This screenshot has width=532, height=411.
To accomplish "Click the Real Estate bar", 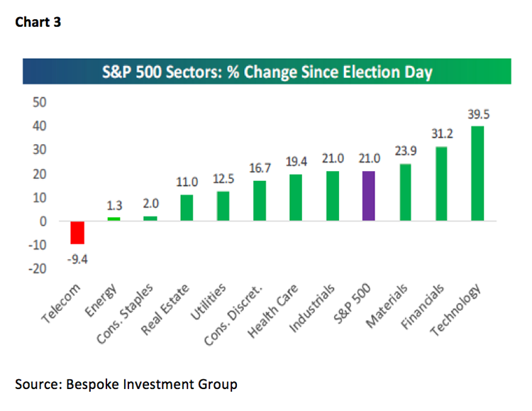I will 187,208.
